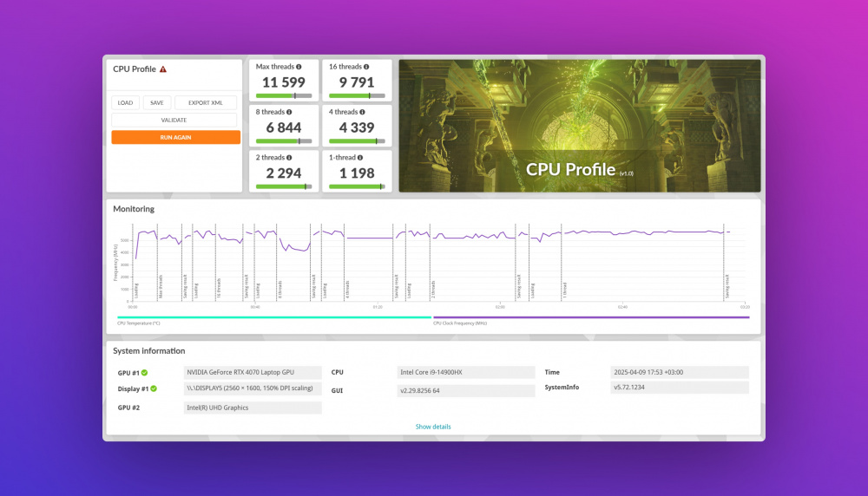Export results via EXPORT XML

click(x=206, y=103)
